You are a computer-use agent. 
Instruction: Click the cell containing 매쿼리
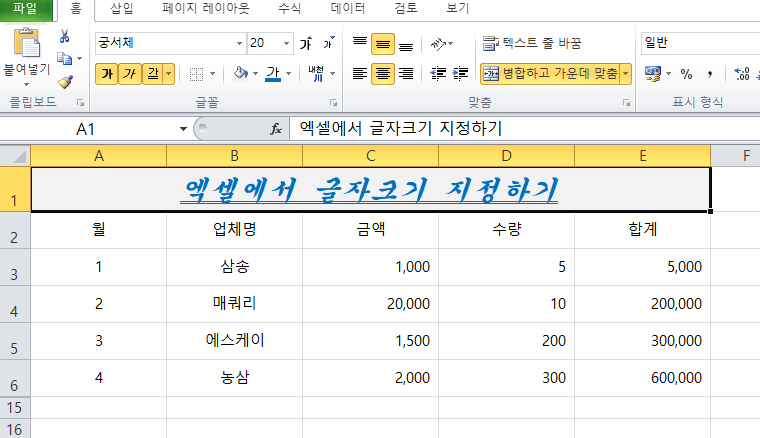[235, 304]
